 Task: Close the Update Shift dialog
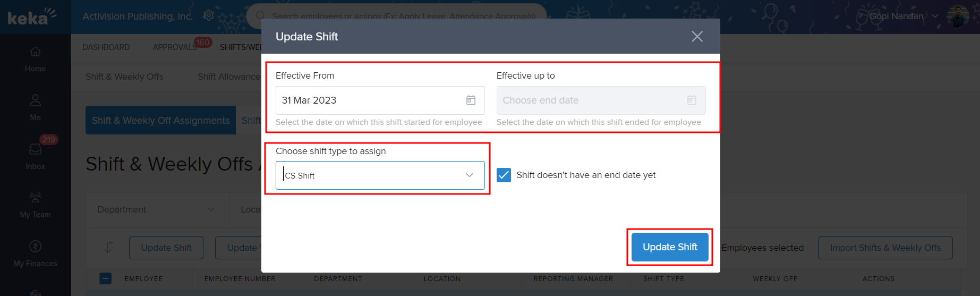point(697,36)
